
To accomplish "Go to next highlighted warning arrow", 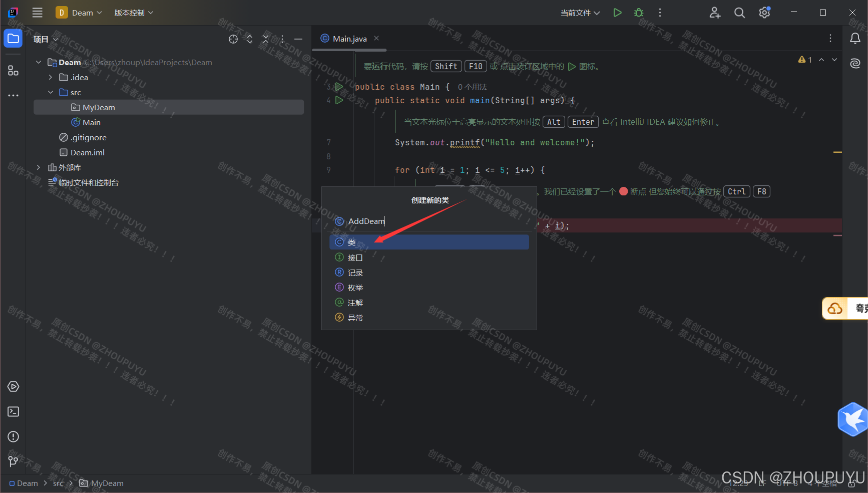I will 834,60.
